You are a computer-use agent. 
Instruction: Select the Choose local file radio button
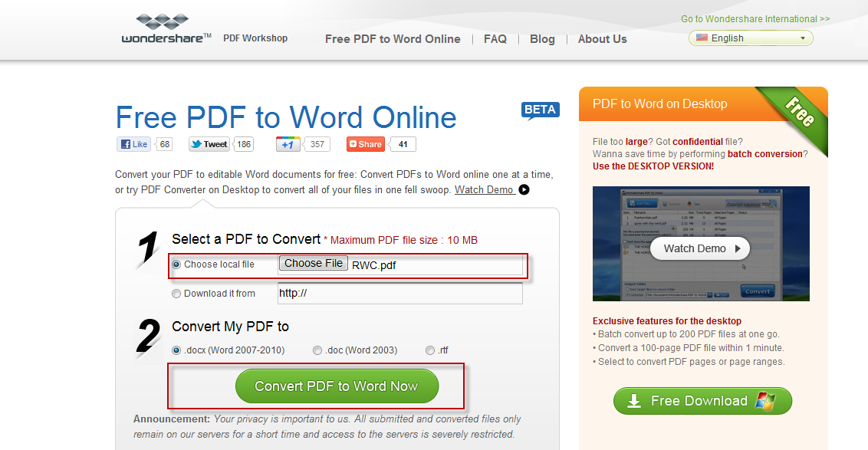tap(176, 264)
